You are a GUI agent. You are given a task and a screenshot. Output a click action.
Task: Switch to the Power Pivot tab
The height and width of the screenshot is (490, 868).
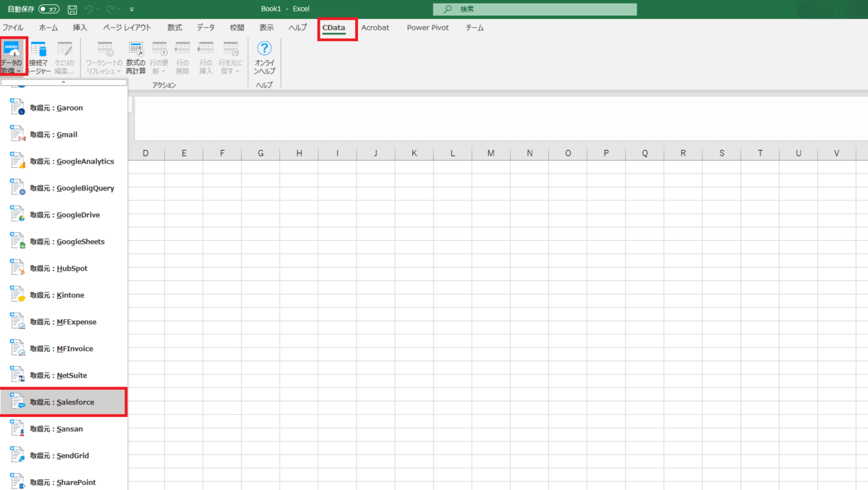click(x=427, y=28)
